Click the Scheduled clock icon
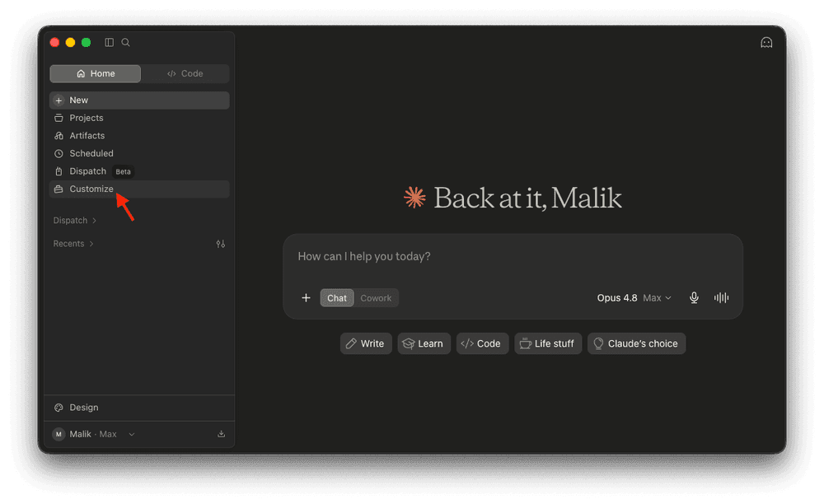 coord(59,153)
